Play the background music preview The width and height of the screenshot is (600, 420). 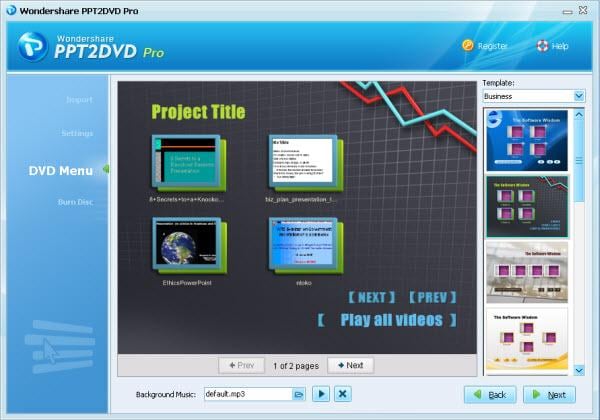pyautogui.click(x=321, y=394)
